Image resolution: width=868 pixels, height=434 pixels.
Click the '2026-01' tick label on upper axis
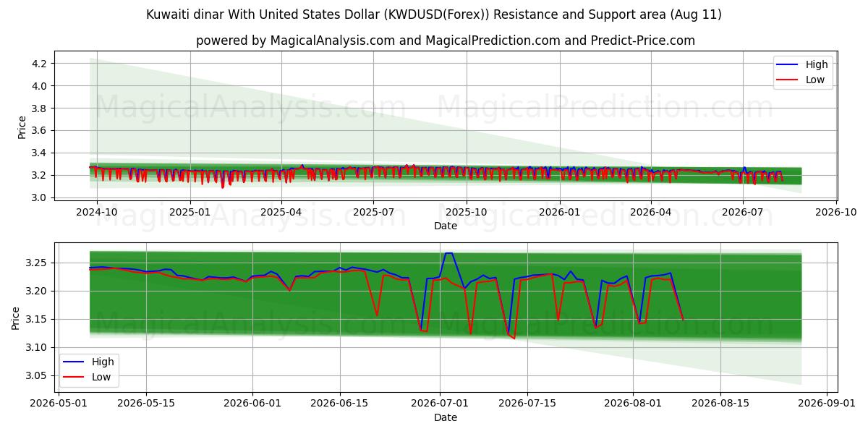559,213
